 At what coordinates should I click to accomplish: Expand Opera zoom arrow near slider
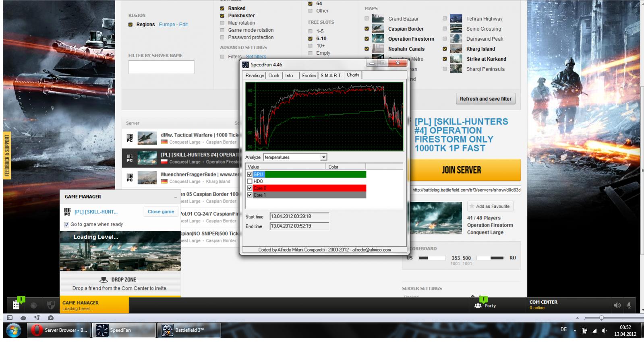point(577,318)
